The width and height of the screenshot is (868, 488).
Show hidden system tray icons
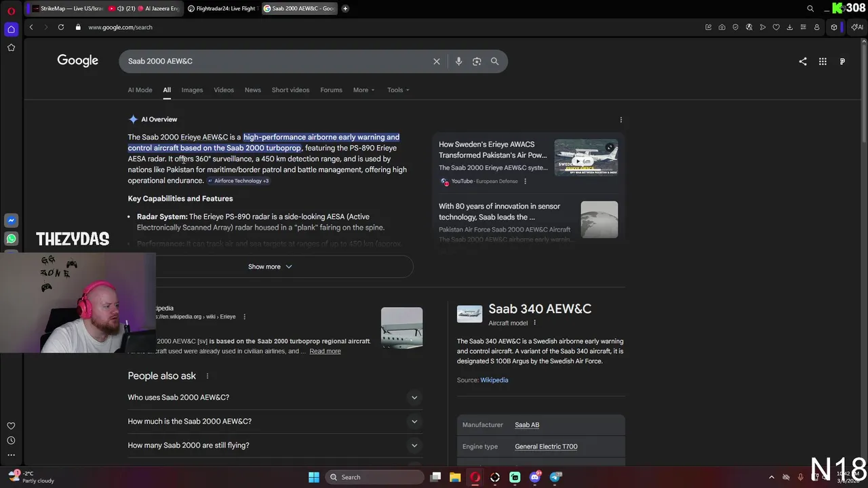pyautogui.click(x=771, y=477)
